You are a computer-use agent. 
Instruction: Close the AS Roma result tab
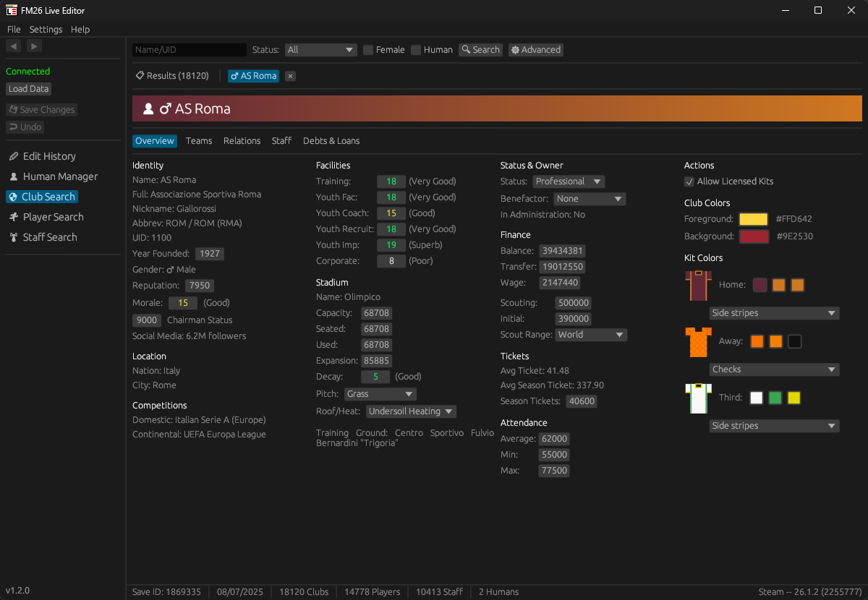[290, 76]
